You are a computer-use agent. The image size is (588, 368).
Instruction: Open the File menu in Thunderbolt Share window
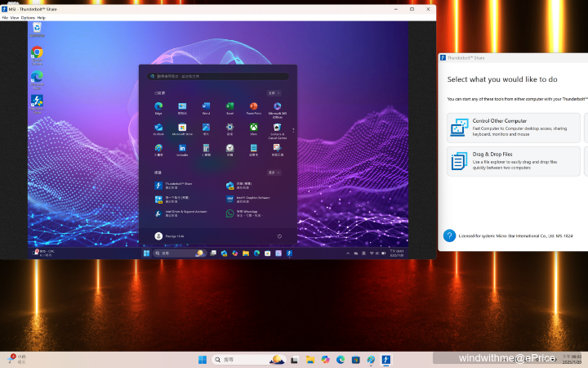[x=5, y=18]
